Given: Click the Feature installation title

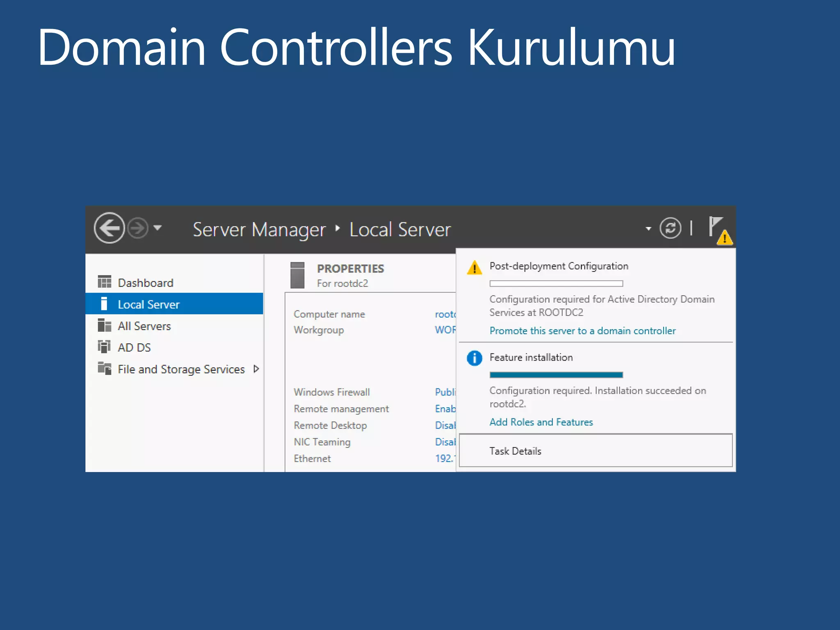Looking at the screenshot, I should pyautogui.click(x=531, y=357).
